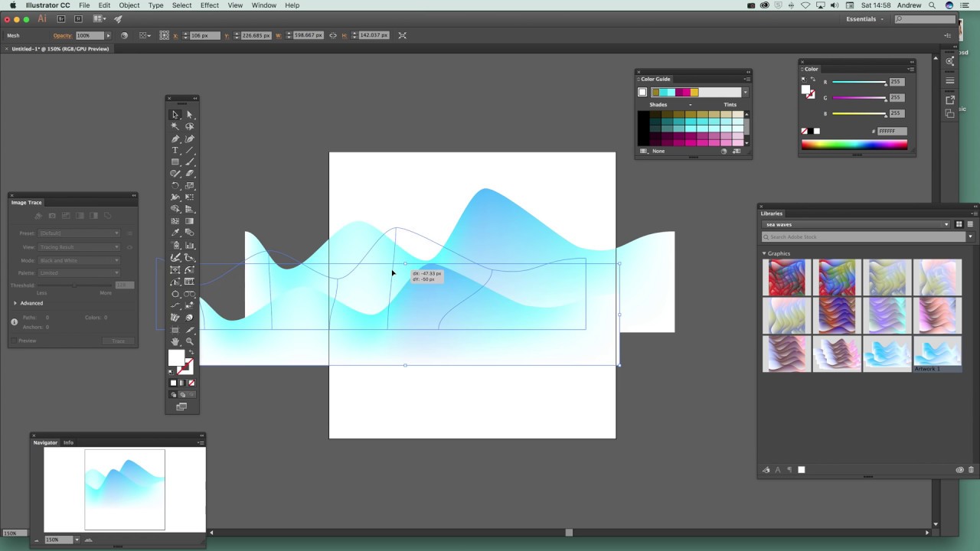Open the File menu
This screenshot has height=551, width=980.
(x=84, y=5)
